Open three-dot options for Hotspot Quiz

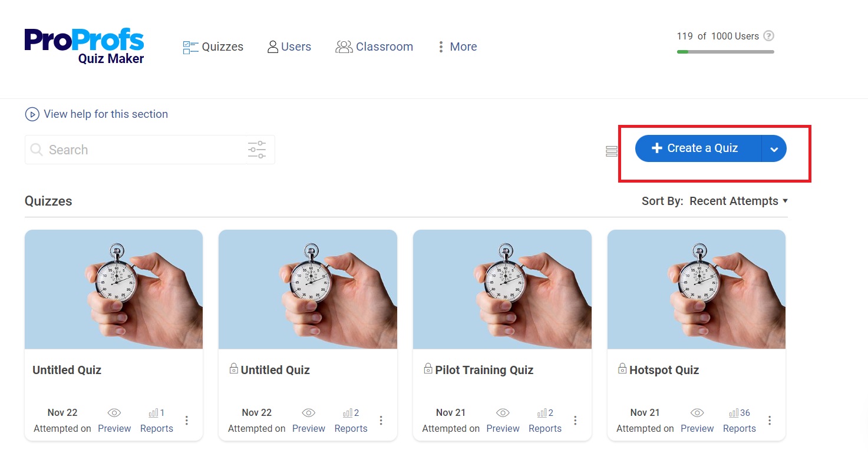click(x=770, y=420)
